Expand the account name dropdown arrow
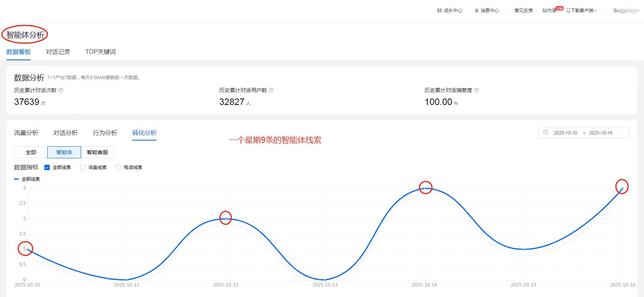644x297 pixels. point(638,11)
